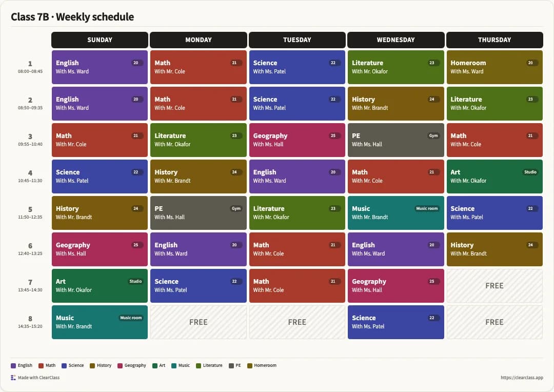The height and width of the screenshot is (392, 554).
Task: Click the History brown legend swatch
Action: pyautogui.click(x=92, y=365)
